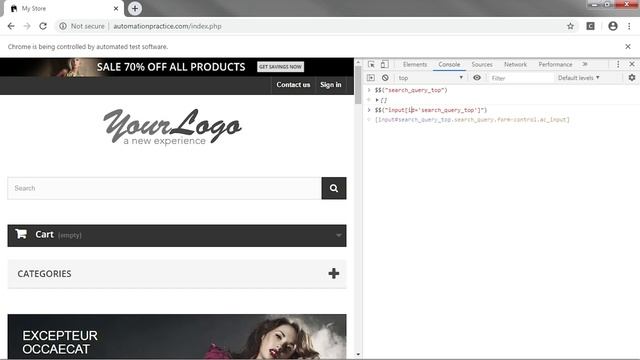
Task: Expand CATEGORIES with the plus icon
Action: [333, 273]
